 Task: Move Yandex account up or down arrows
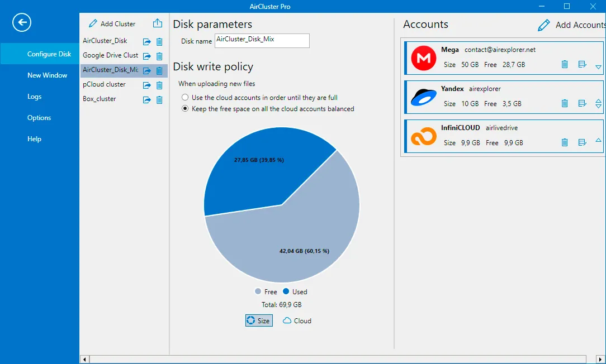[598, 103]
